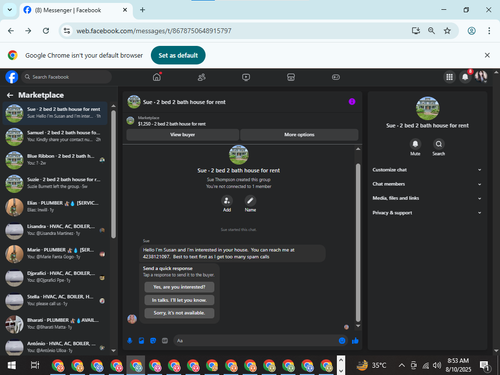Image resolution: width=500 pixels, height=375 pixels.
Task: Click the Name edit pencil icon
Action: (x=250, y=201)
